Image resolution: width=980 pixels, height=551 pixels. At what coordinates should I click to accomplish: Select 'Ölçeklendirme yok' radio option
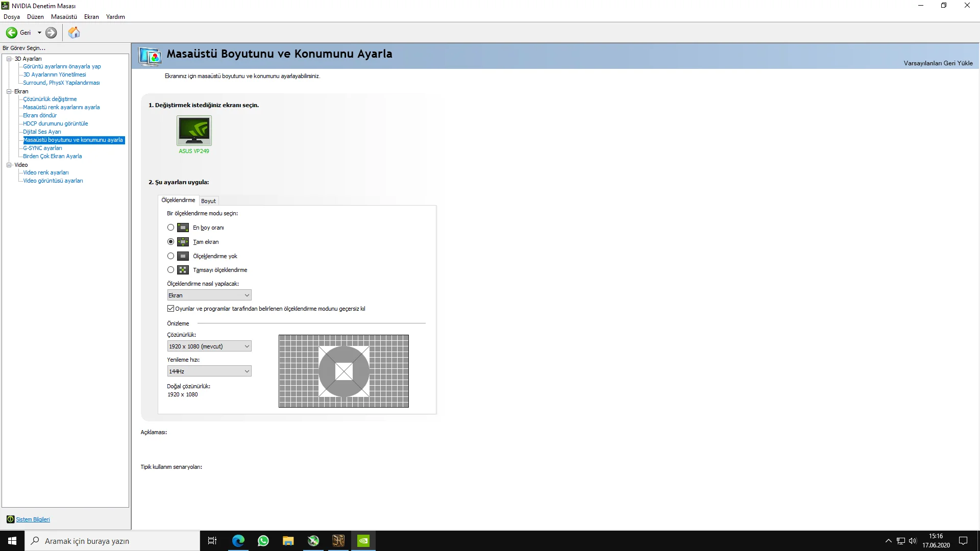pyautogui.click(x=170, y=256)
